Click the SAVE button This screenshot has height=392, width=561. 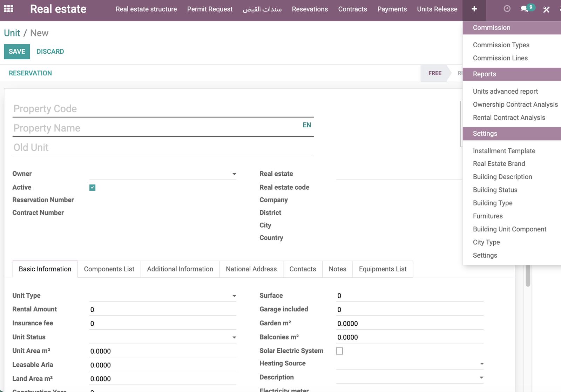click(17, 52)
